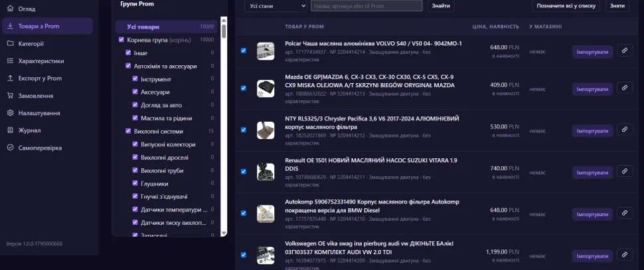Click the 1,199.00 PLN price value
Screen dimensions: 644x270
pos(503,251)
